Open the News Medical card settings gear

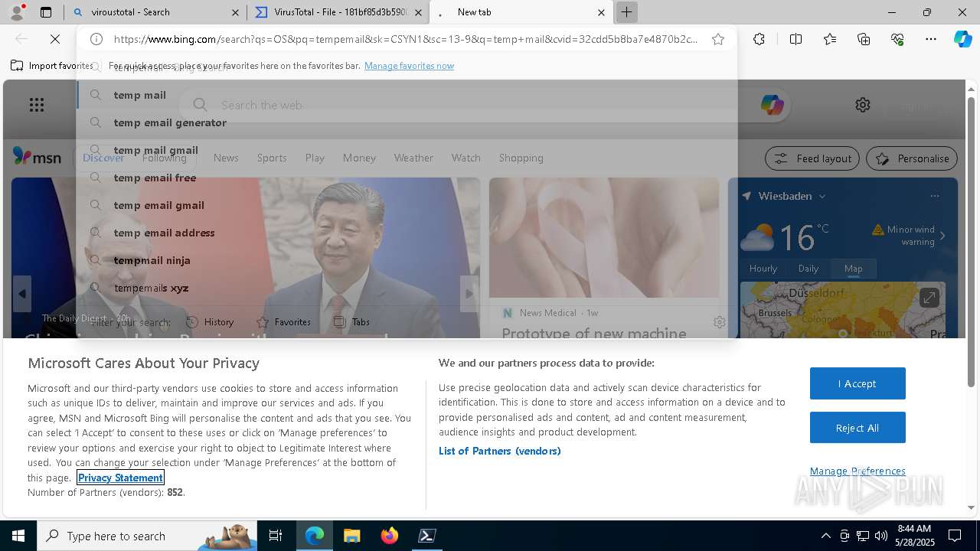pyautogui.click(x=719, y=322)
